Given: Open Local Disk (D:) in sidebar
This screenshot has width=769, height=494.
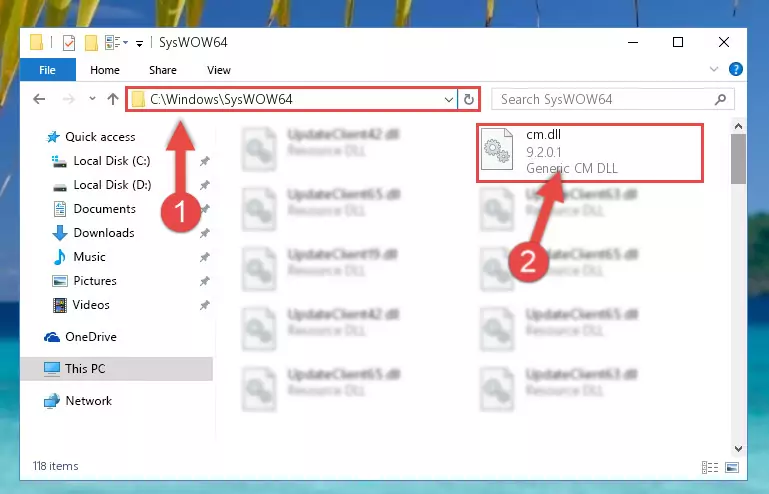Looking at the screenshot, I should pyautogui.click(x=112, y=185).
